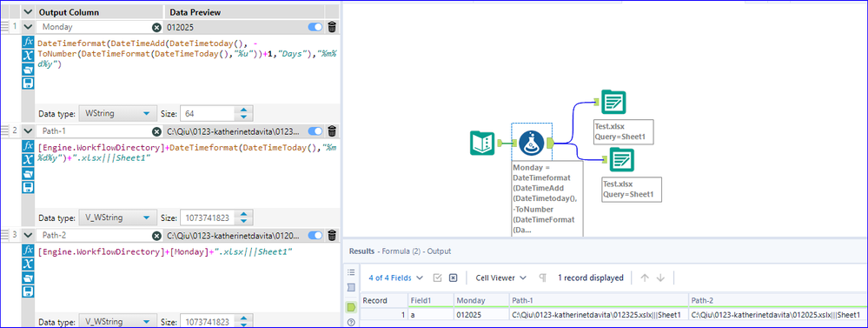Select the Text Input tool on canvas

coord(481,143)
